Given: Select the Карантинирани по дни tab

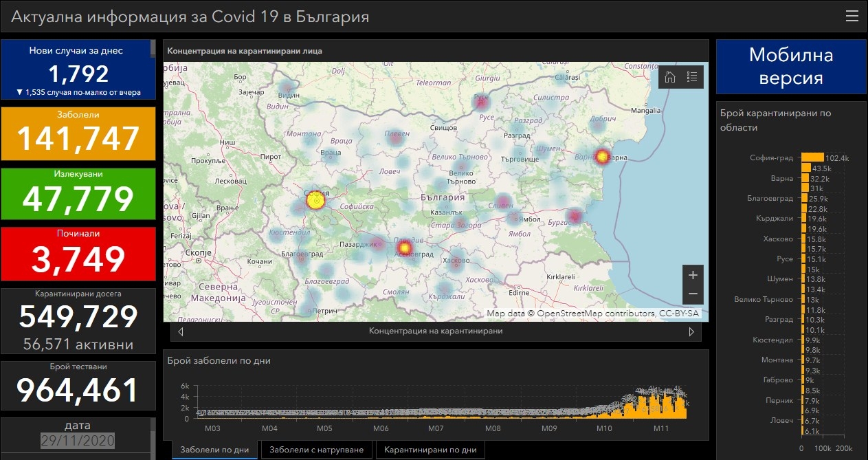Looking at the screenshot, I should click(x=430, y=450).
